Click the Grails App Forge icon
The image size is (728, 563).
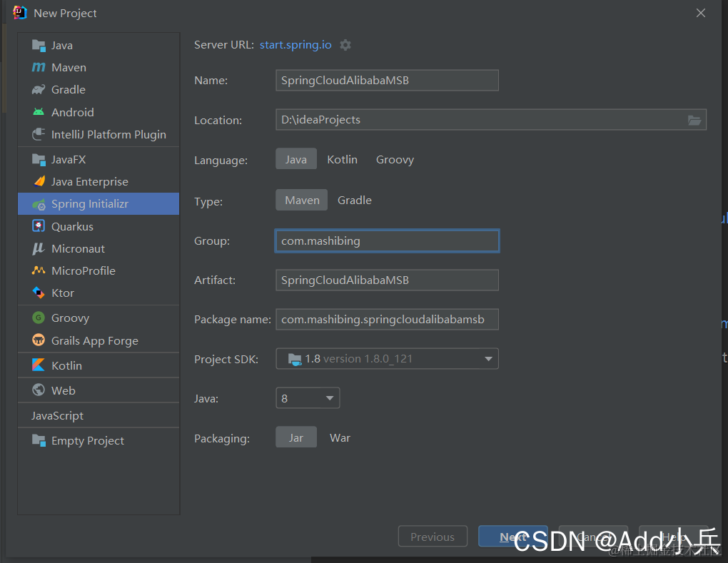39,340
